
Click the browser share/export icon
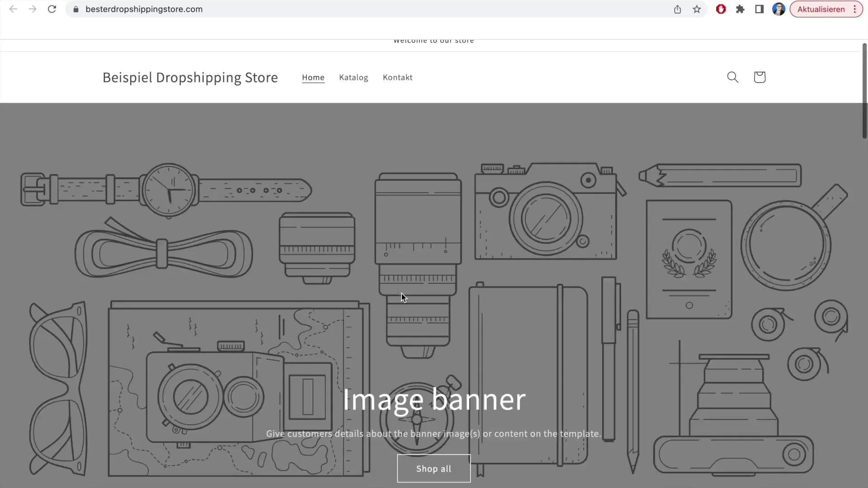coord(677,9)
